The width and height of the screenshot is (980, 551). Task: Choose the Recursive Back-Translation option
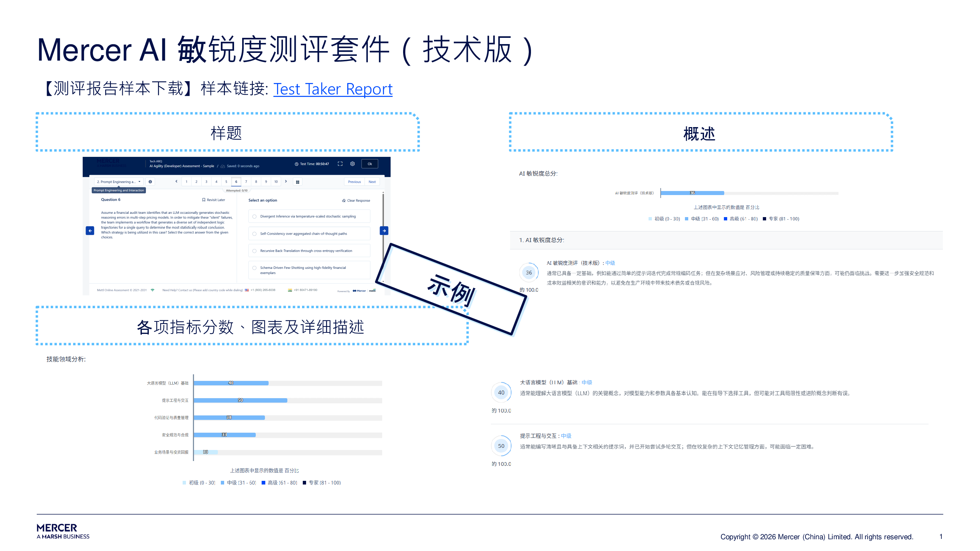[x=309, y=251]
